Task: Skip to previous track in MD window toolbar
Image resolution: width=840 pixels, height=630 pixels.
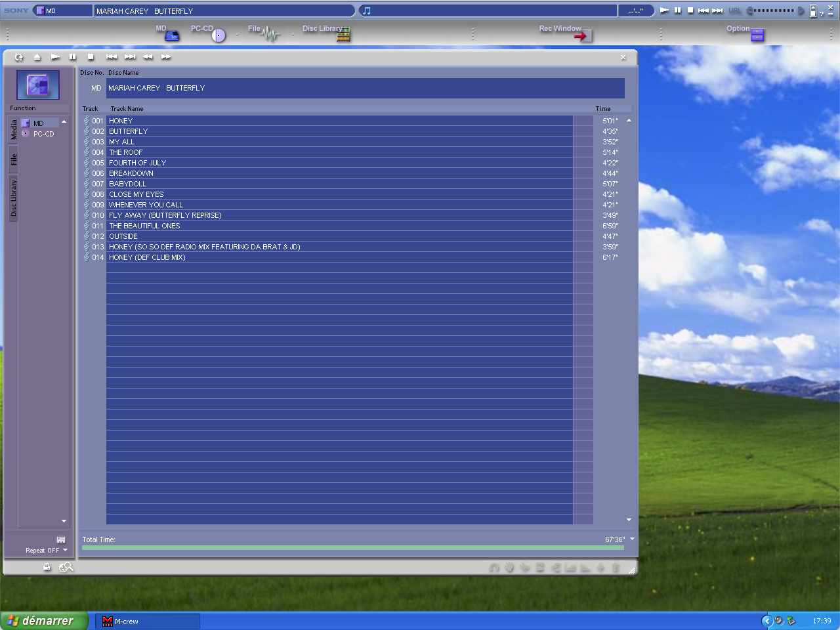Action: pos(112,57)
